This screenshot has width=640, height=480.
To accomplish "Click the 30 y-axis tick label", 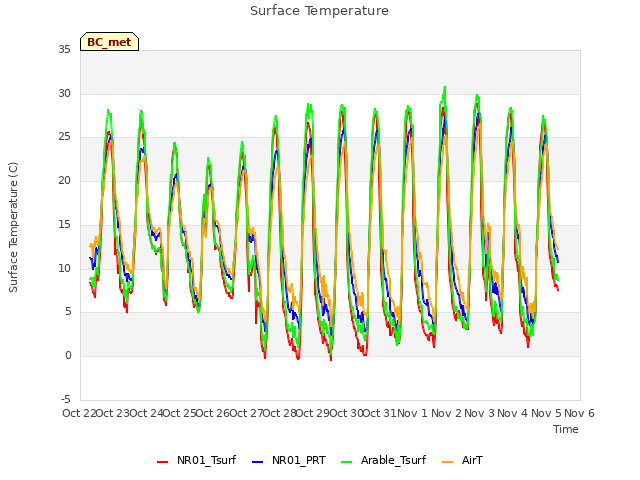I will pos(64,93).
